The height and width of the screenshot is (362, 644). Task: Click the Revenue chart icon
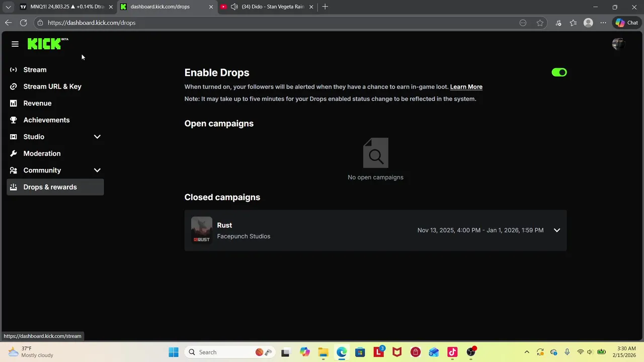point(14,103)
